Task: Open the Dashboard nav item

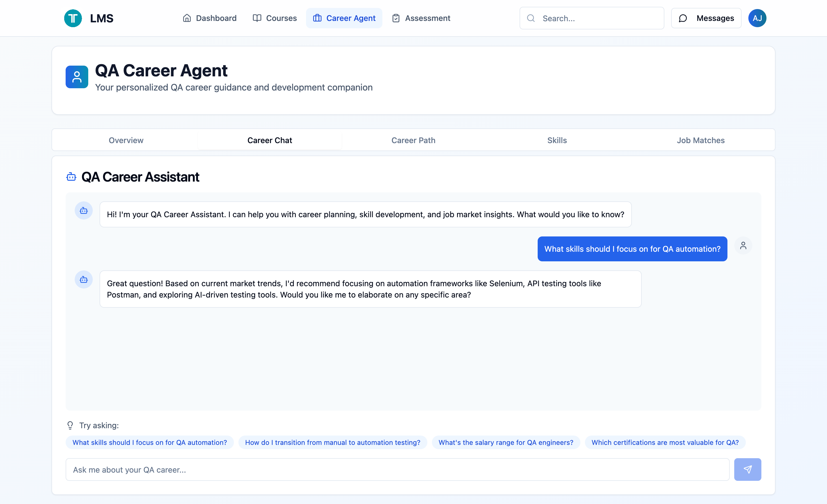Action: coord(210,18)
